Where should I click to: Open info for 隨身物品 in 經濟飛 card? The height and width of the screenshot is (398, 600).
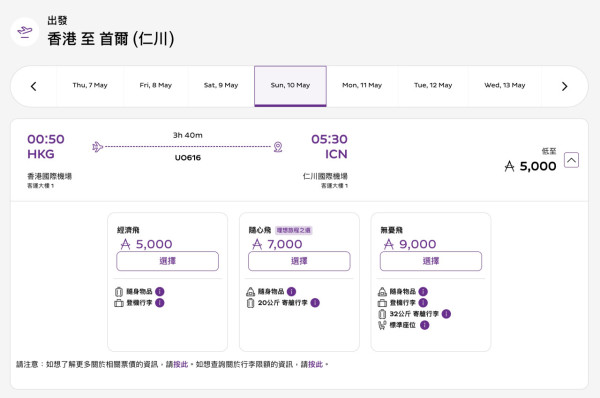(x=160, y=292)
